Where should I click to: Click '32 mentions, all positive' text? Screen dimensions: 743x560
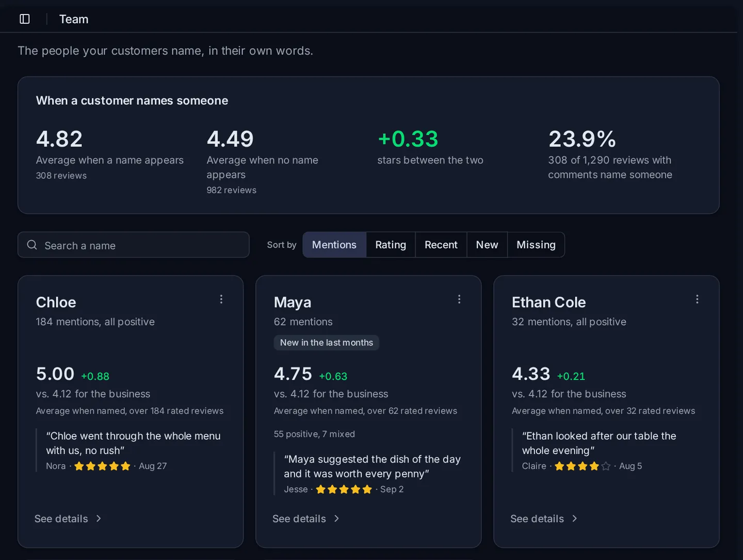pyautogui.click(x=569, y=322)
